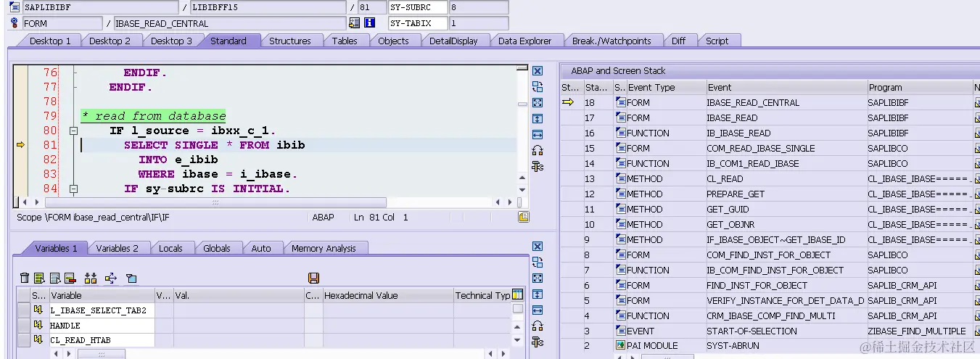Click the Program column header in the stack
Screen dimensions: 980x359
(x=919, y=87)
